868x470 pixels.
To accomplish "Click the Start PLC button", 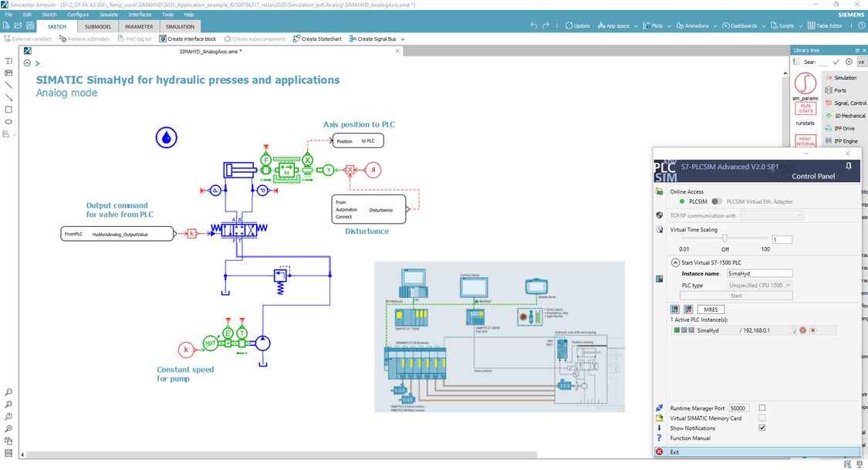I will [x=736, y=296].
